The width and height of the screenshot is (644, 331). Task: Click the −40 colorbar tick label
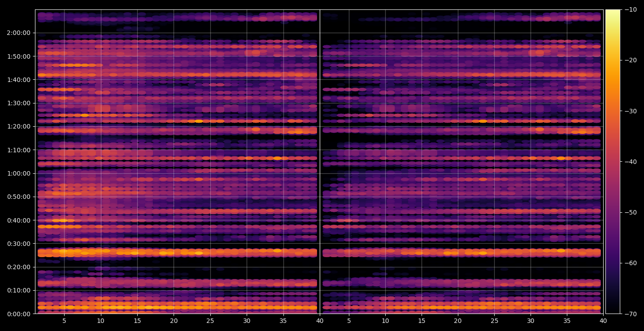point(631,162)
